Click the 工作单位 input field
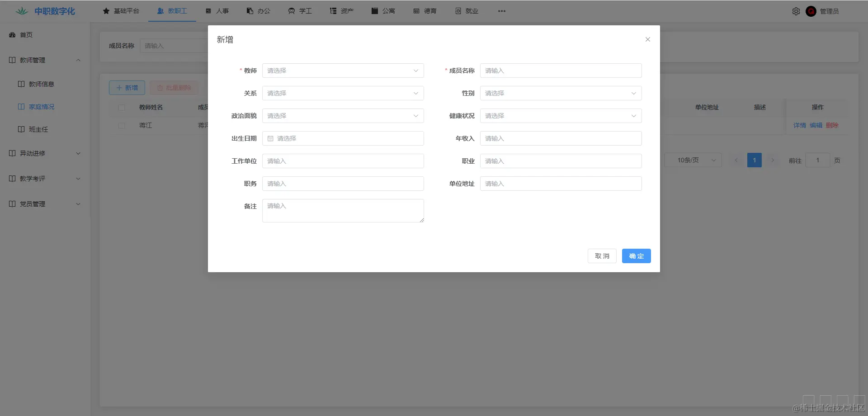Image resolution: width=868 pixels, height=416 pixels. click(343, 161)
